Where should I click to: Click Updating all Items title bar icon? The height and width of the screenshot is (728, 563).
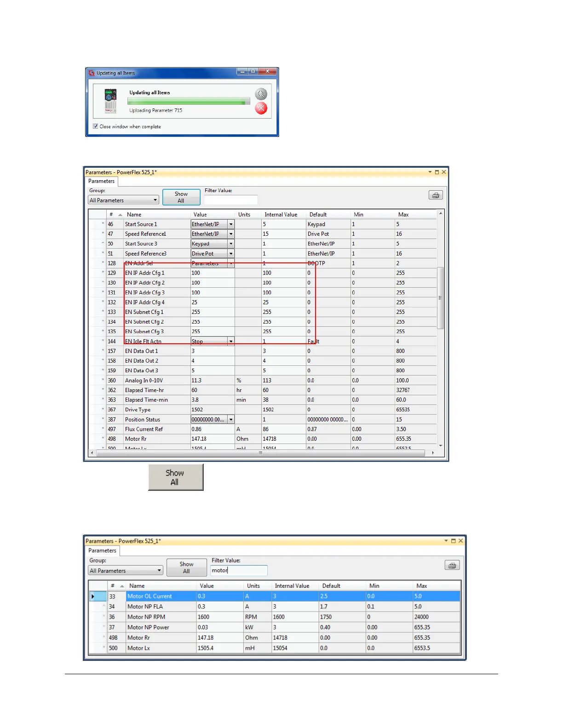pos(92,73)
